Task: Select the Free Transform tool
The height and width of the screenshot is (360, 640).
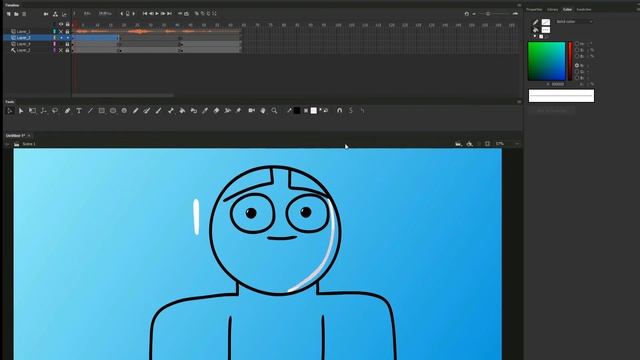Action: tap(32, 111)
